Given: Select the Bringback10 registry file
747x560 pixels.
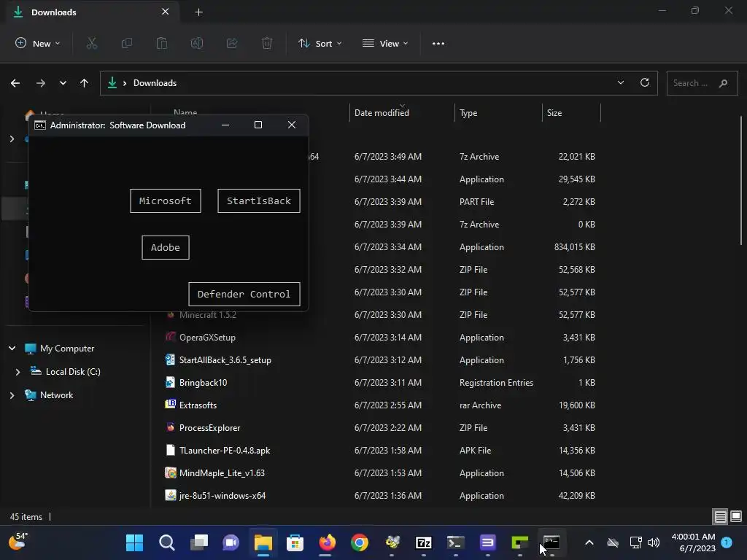Looking at the screenshot, I should coord(203,383).
